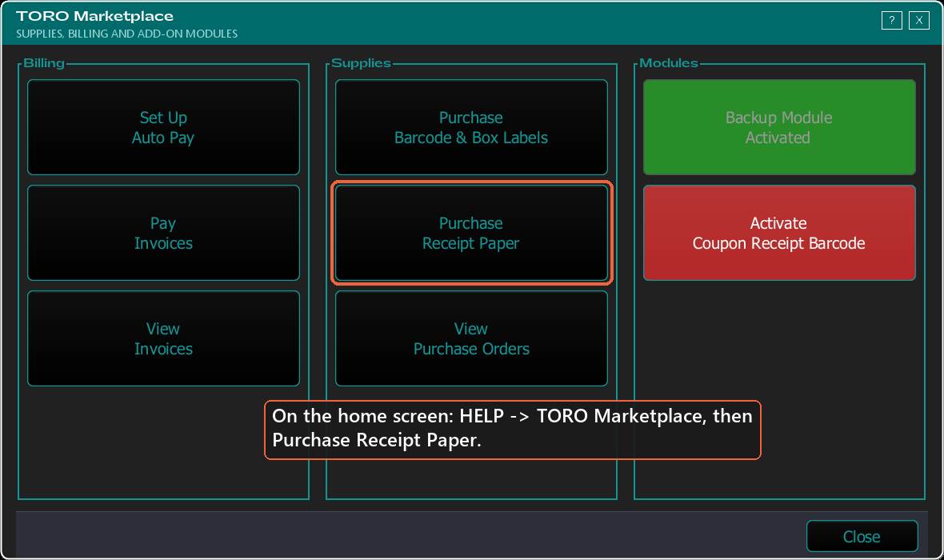Image resolution: width=944 pixels, height=560 pixels.
Task: Close the dialog using the X icon
Action: tap(918, 21)
